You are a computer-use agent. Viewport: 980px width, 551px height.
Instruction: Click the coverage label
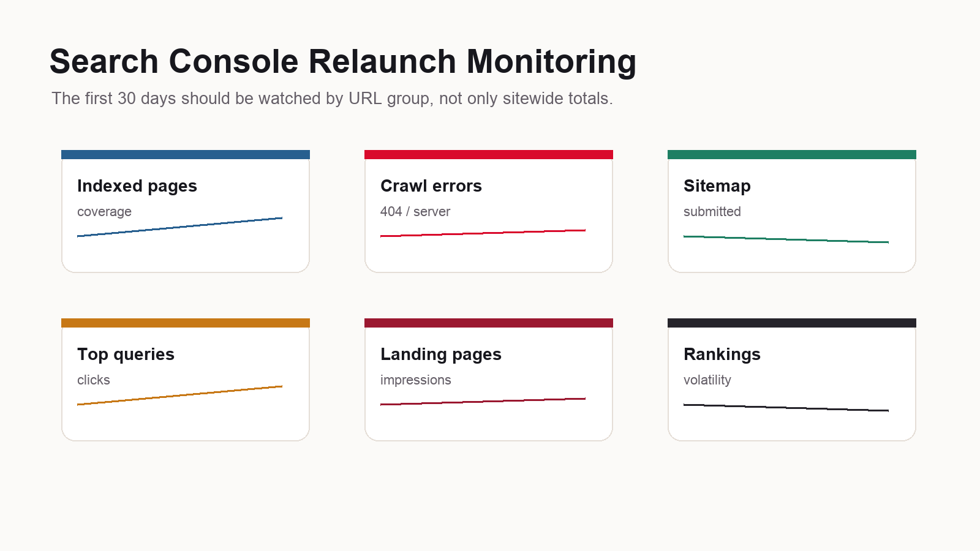click(104, 212)
